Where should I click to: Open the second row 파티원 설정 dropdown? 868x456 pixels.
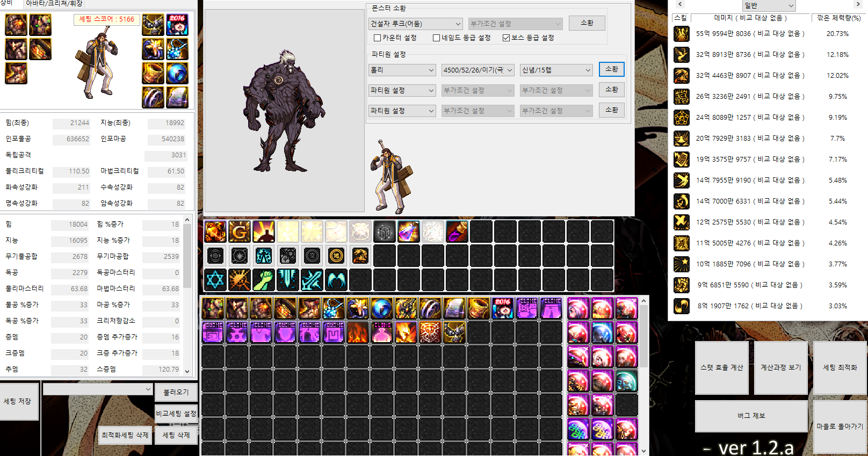[402, 90]
